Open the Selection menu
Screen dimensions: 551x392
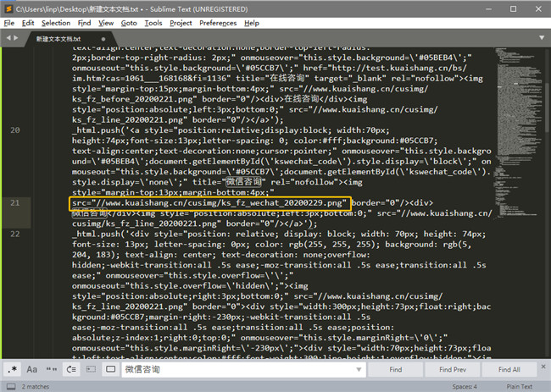click(x=56, y=23)
